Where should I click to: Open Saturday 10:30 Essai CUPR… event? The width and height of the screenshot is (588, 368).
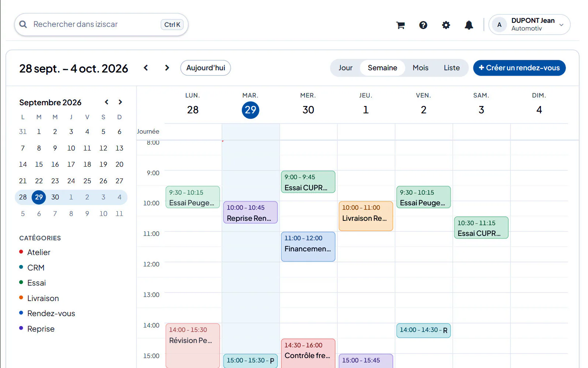click(481, 228)
